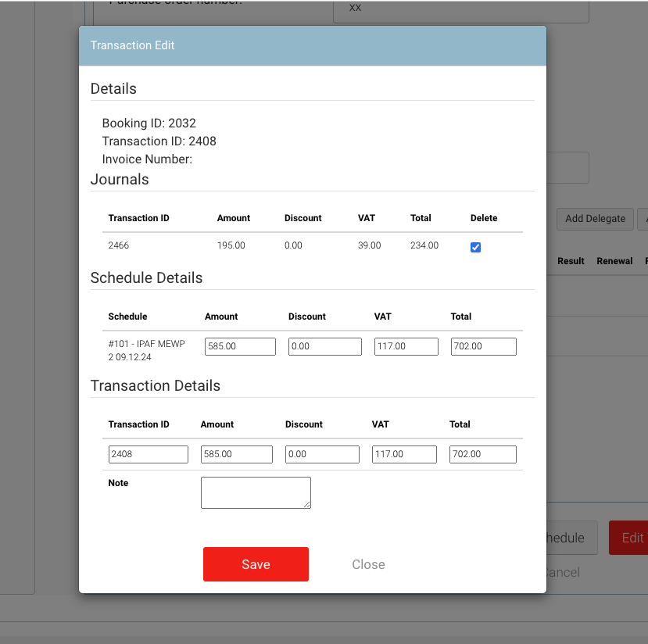This screenshot has height=644, width=648.
Task: Select the Transaction Details Amount field
Action: pyautogui.click(x=236, y=454)
